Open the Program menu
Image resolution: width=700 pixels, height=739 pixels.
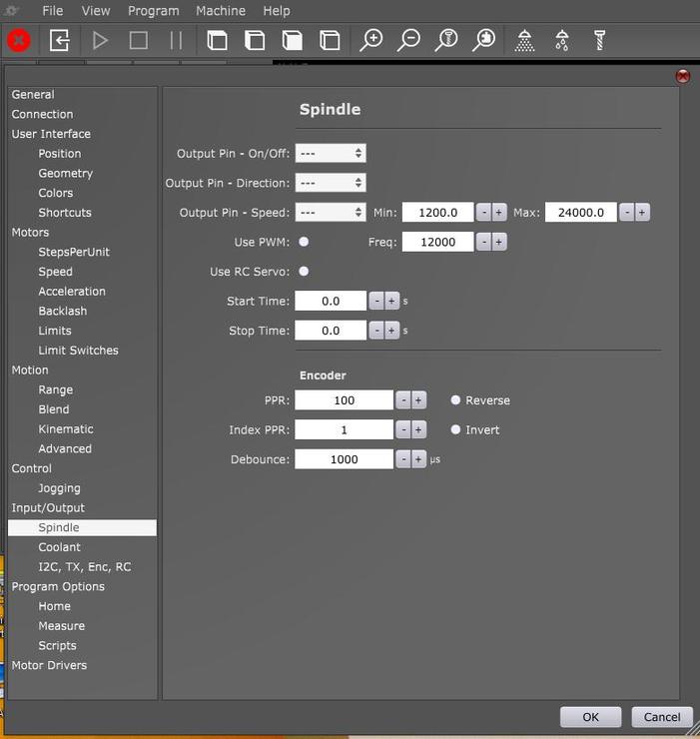click(x=153, y=11)
